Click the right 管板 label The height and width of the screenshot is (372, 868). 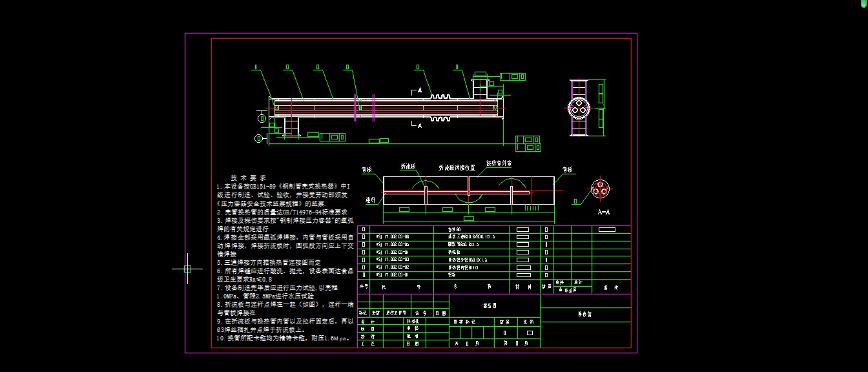[568, 169]
